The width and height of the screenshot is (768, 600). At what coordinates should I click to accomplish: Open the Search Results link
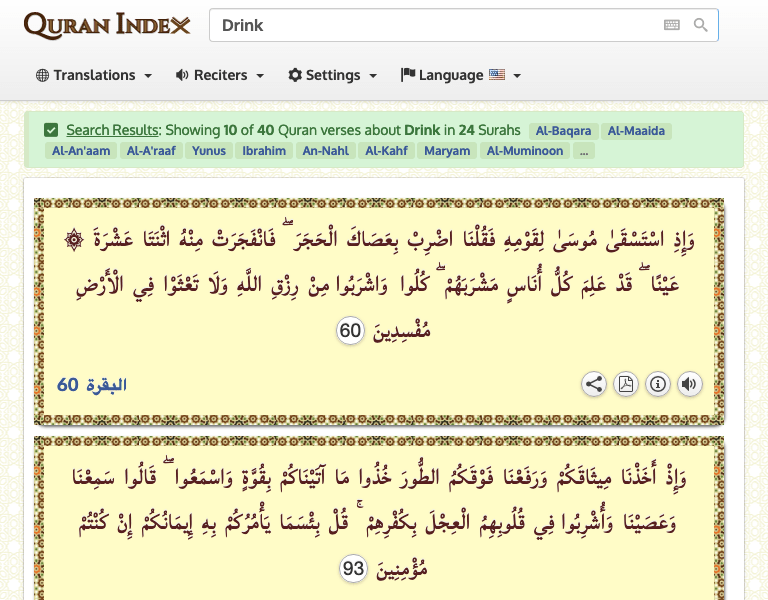[112, 130]
